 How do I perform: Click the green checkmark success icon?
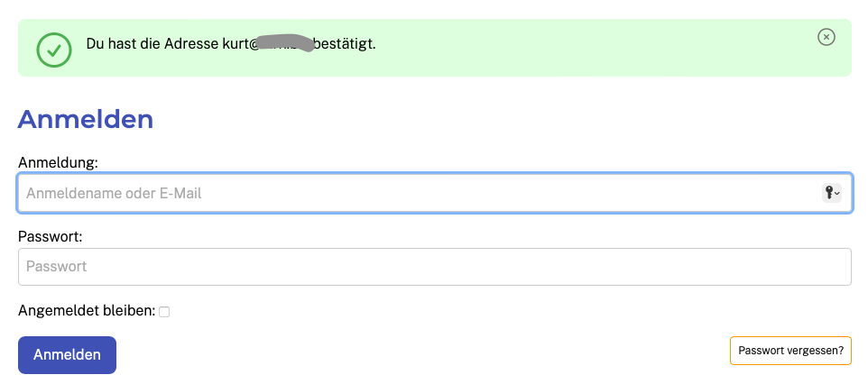point(54,50)
